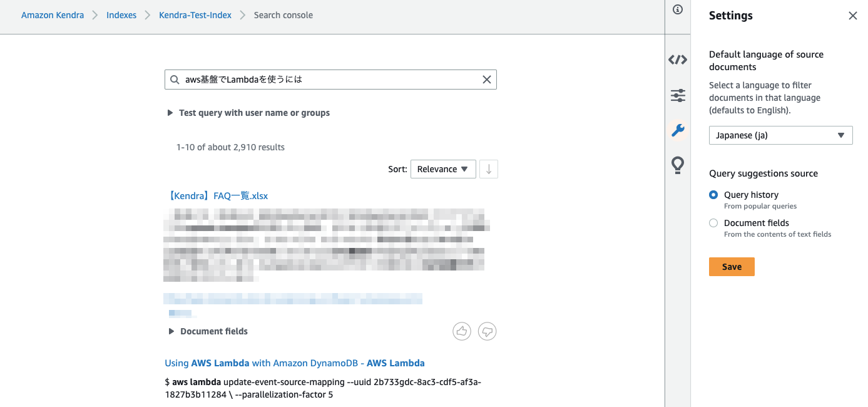
Task: Expand Test query with user name or groups
Action: tap(248, 113)
